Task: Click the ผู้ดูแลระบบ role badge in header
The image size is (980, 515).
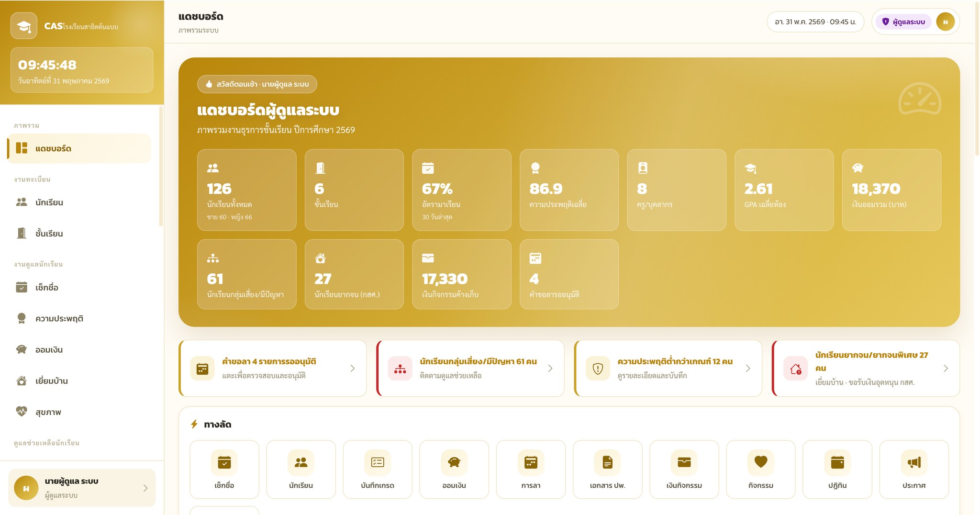Action: pos(903,22)
